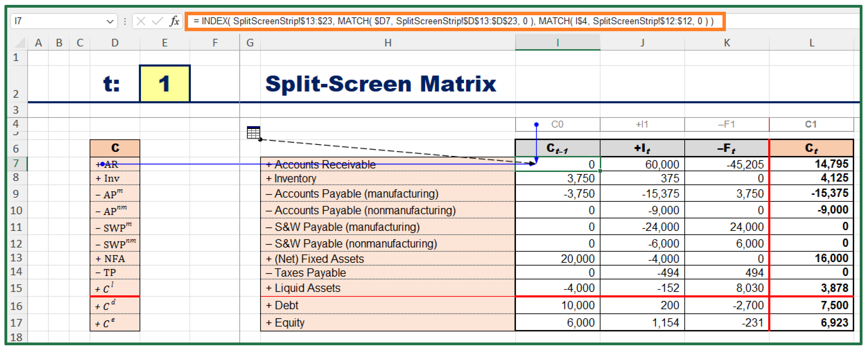Viewport: 868px width, 351px height.
Task: Click the formula bar options dots
Action: click(125, 21)
